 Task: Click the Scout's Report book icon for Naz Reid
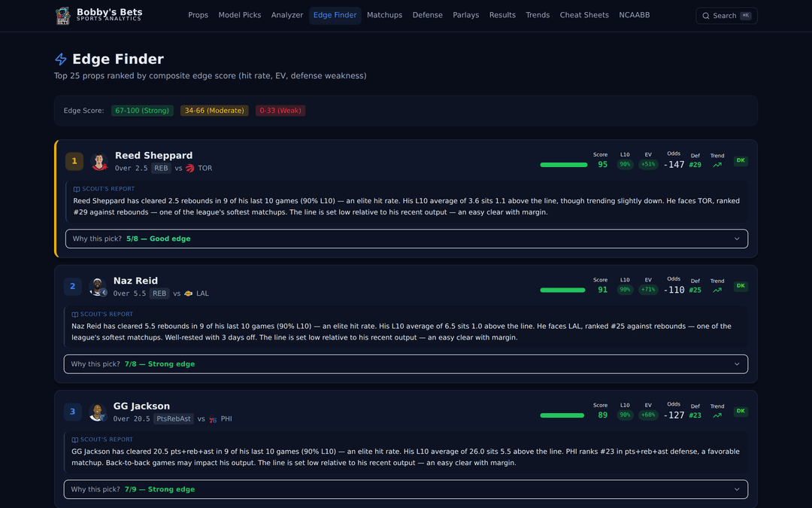75,315
